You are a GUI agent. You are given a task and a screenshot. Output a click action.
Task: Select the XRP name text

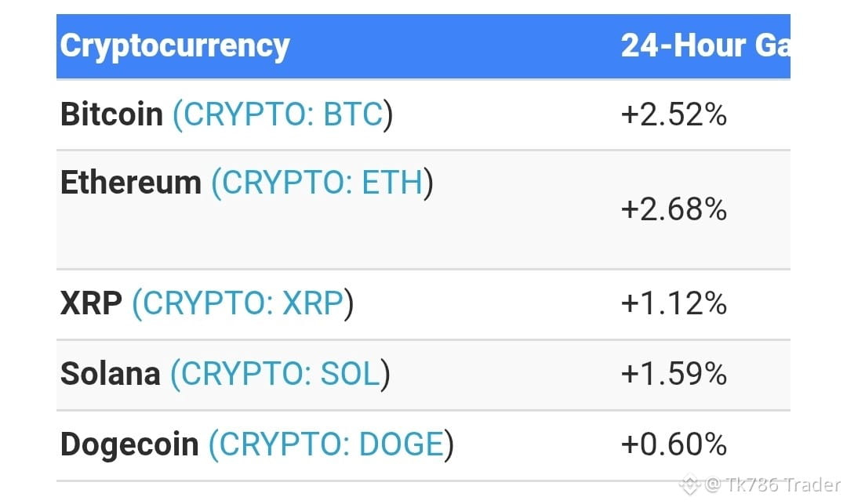coord(91,303)
